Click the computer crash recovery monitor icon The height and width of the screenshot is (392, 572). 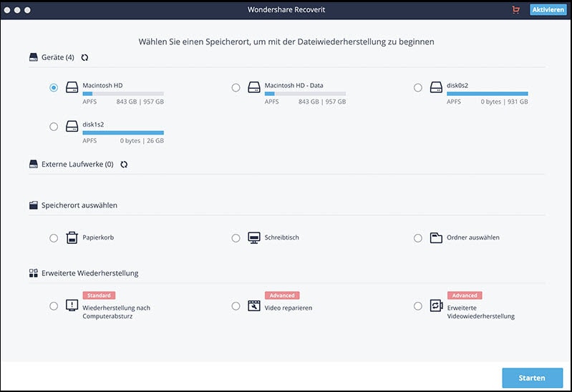[x=72, y=305]
